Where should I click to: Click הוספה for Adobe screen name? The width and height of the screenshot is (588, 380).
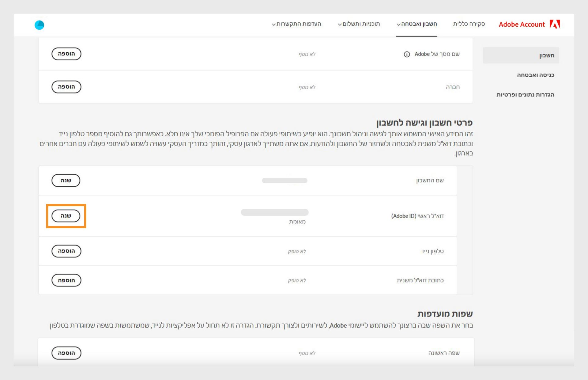coord(66,54)
